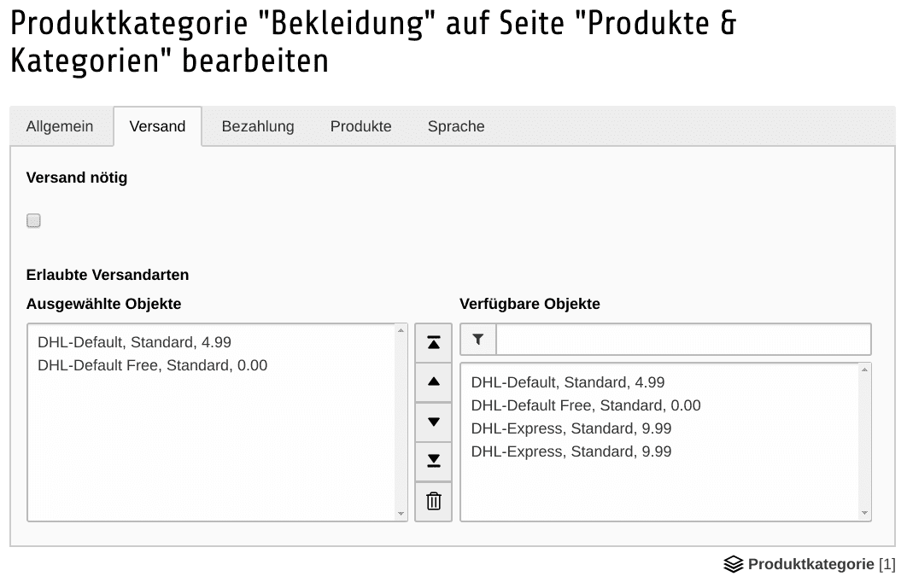
Task: Select the Sprache tab
Action: click(456, 126)
